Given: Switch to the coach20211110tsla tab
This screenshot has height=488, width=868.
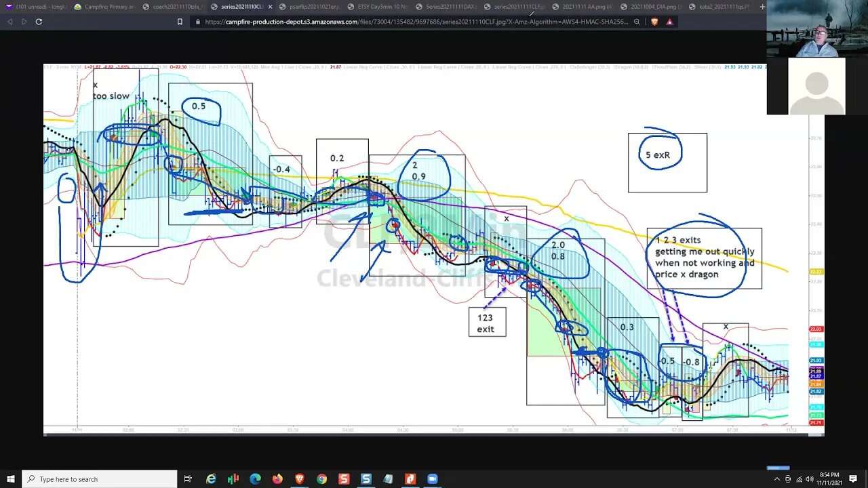Looking at the screenshot, I should coord(173,7).
